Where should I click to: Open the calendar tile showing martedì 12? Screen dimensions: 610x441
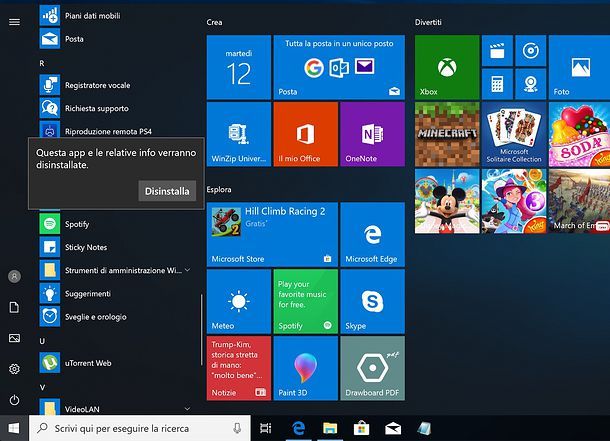point(239,67)
